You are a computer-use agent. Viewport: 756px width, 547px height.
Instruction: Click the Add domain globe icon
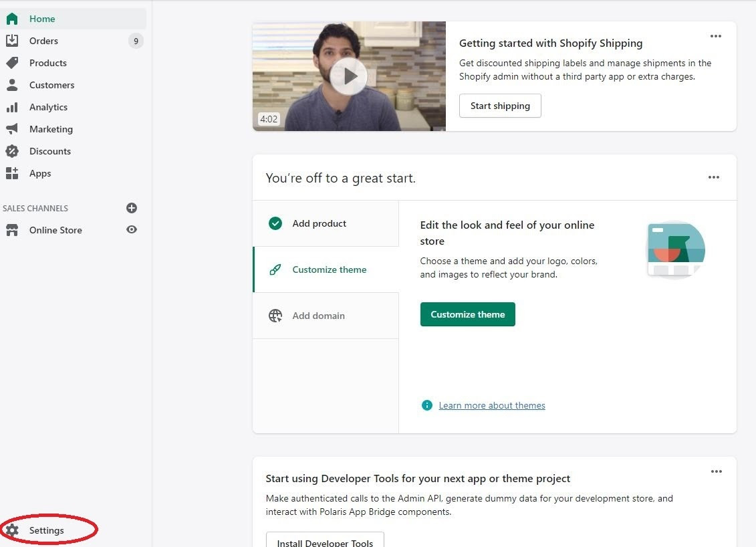click(275, 316)
